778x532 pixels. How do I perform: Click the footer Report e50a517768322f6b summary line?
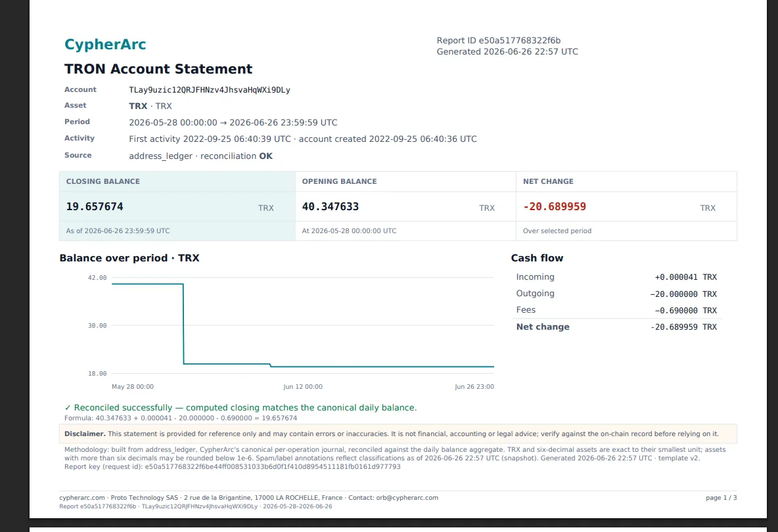(x=196, y=507)
